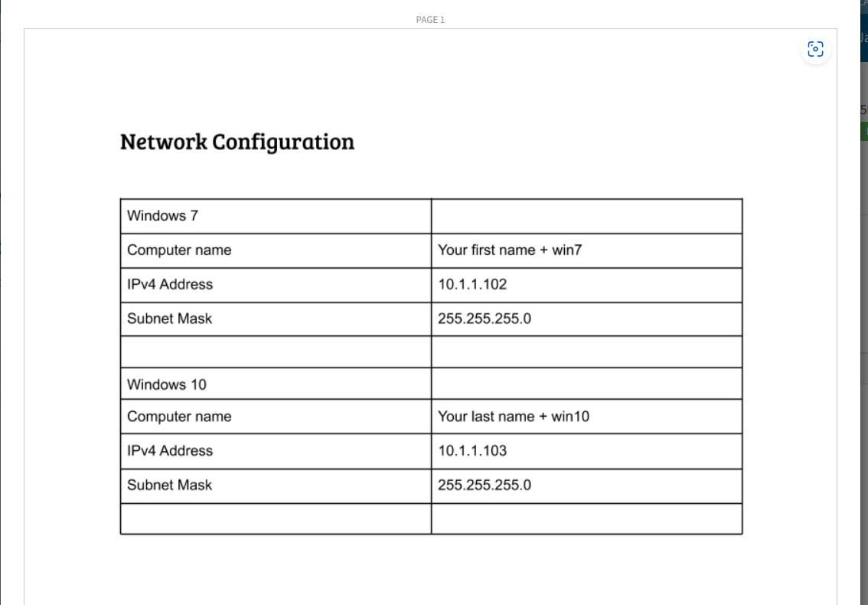This screenshot has height=605, width=868.
Task: Click Subnet Mask label under Windows 10
Action: pos(169,485)
